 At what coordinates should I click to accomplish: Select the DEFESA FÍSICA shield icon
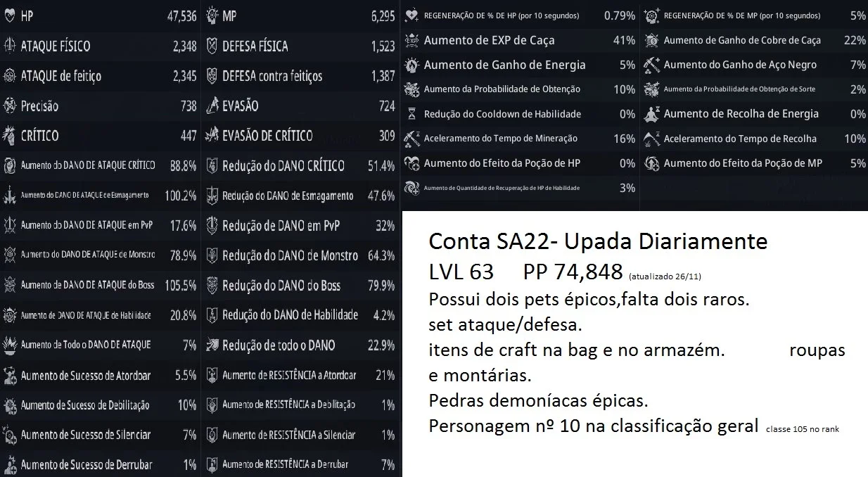212,46
